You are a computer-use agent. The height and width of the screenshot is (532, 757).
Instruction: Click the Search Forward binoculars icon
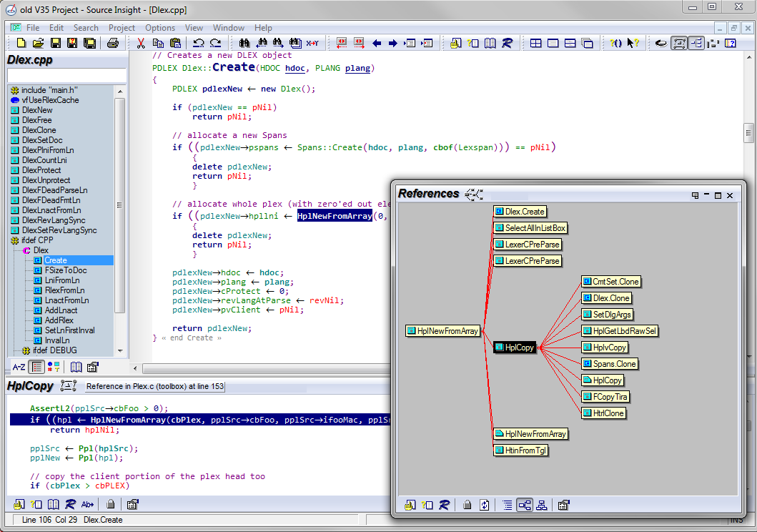coord(278,43)
